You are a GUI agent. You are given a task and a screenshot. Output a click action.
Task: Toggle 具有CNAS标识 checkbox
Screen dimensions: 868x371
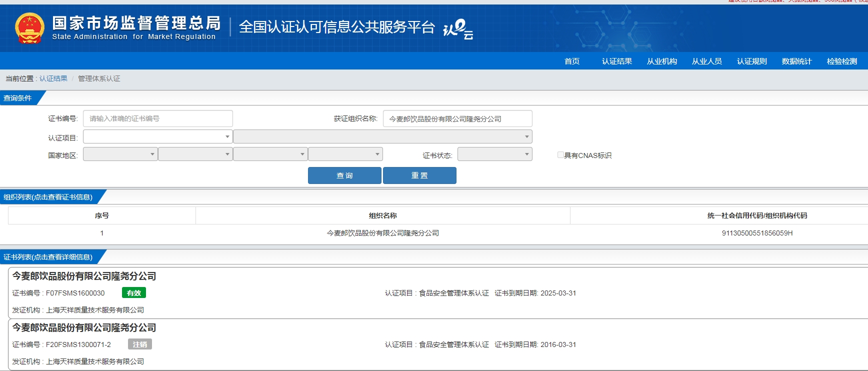click(560, 155)
